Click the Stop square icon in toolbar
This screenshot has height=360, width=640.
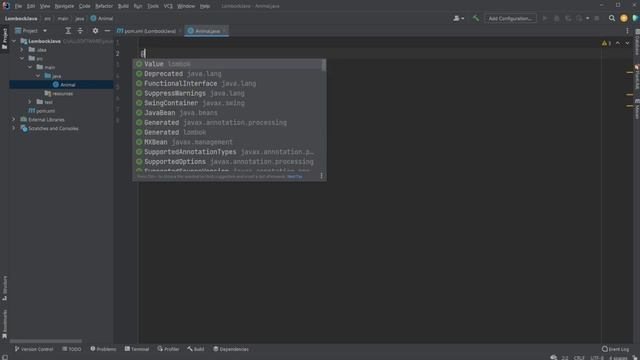597,18
